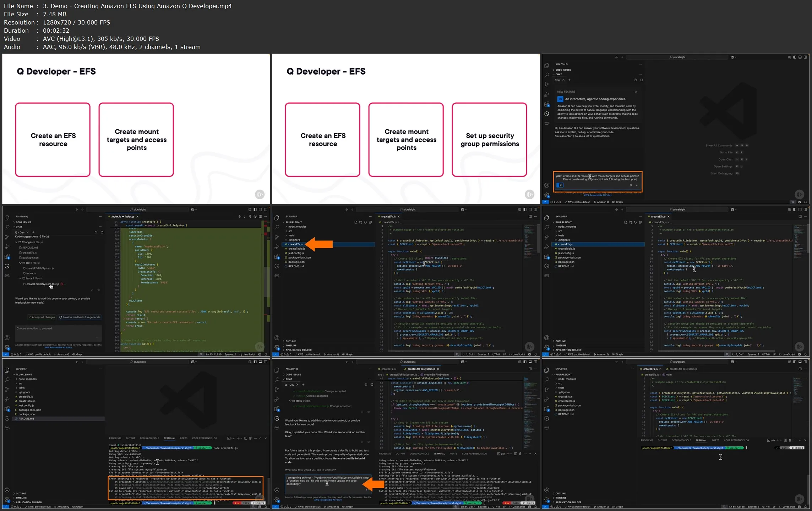Split terminal icon in TypeError prompt frame
The width and height of the screenshot is (812, 511).
tap(516, 453)
